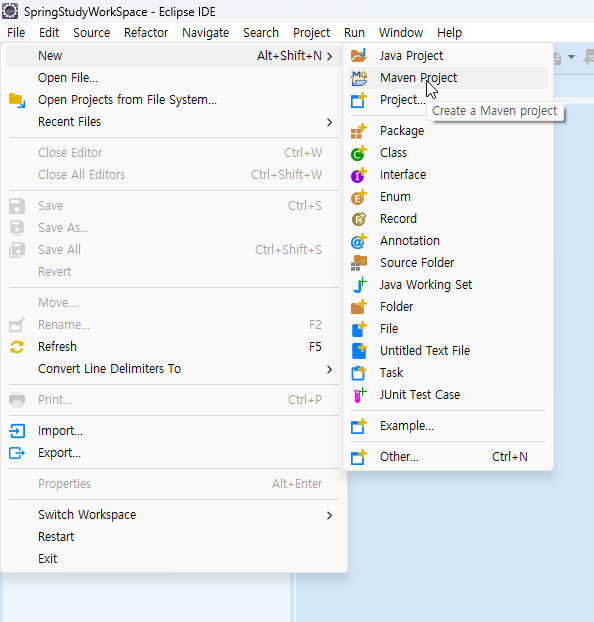Select Switch Workspace label
Screen dimensions: 594x622
(x=87, y=515)
